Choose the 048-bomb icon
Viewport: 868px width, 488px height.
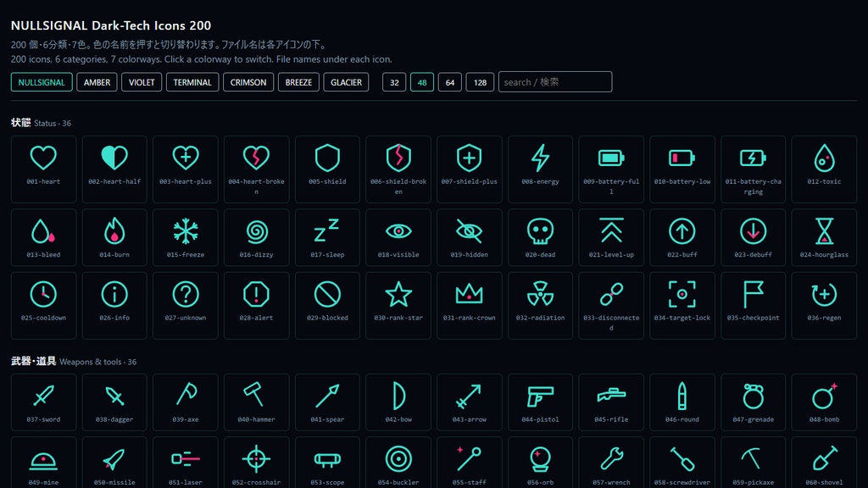pyautogui.click(x=824, y=396)
